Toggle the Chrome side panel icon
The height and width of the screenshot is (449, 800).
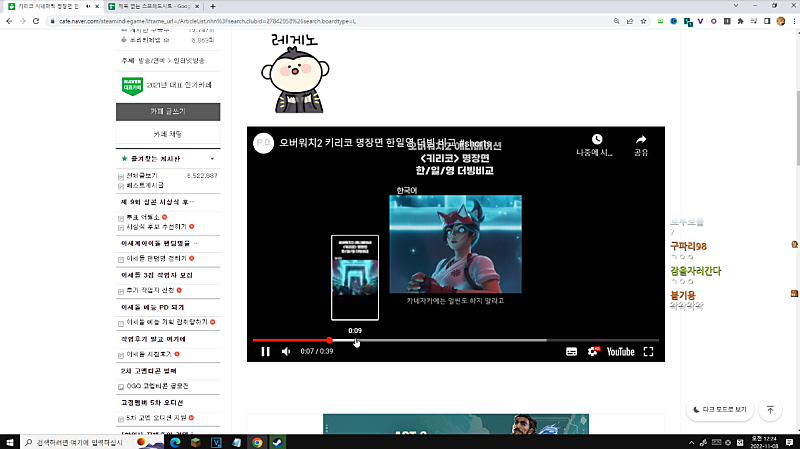(767, 21)
